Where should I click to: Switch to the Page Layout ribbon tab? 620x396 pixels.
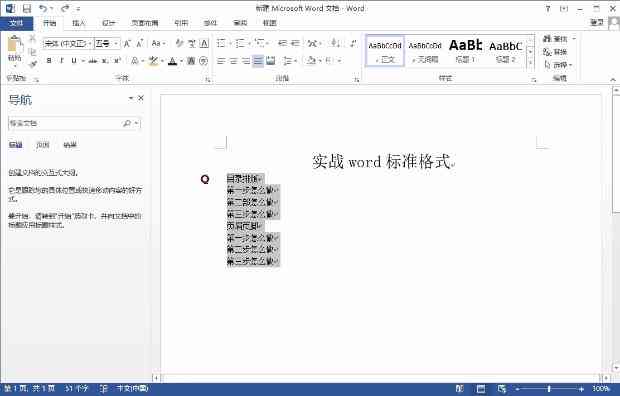tap(144, 23)
